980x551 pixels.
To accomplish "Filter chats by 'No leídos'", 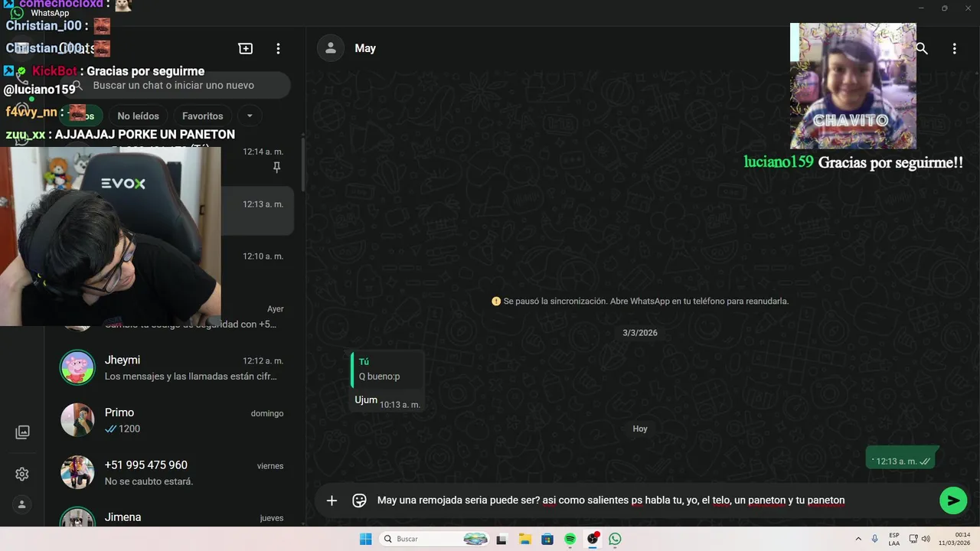I will (x=139, y=116).
